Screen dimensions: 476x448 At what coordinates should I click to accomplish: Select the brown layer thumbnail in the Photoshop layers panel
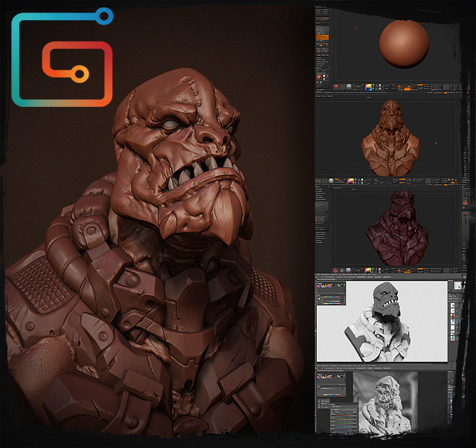[x=453, y=316]
